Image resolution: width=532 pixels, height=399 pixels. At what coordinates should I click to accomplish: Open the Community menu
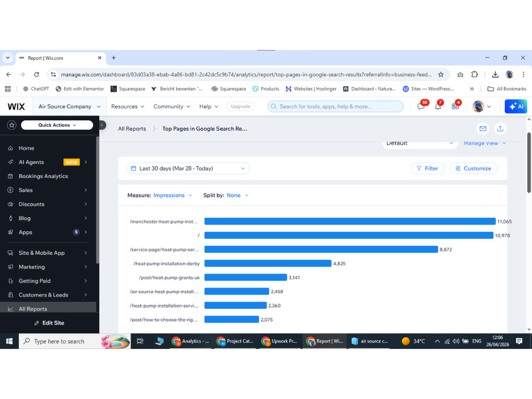172,106
